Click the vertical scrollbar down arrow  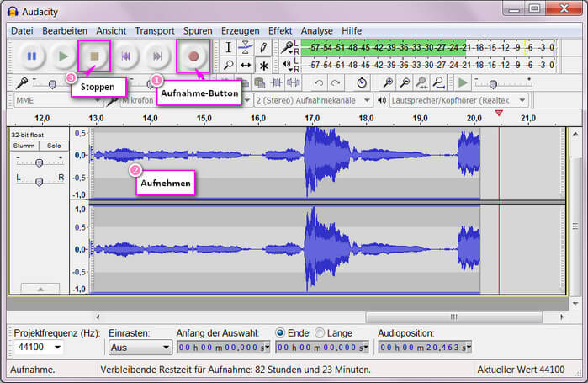coord(575,304)
